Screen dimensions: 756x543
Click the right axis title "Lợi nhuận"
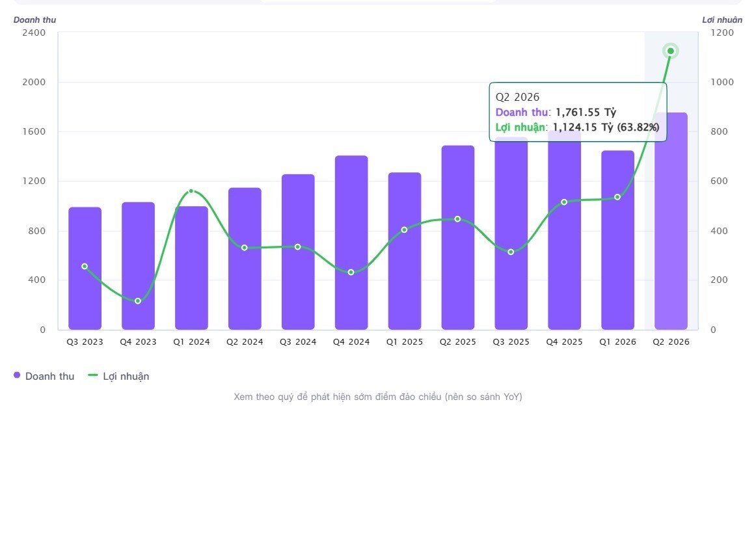pos(722,20)
